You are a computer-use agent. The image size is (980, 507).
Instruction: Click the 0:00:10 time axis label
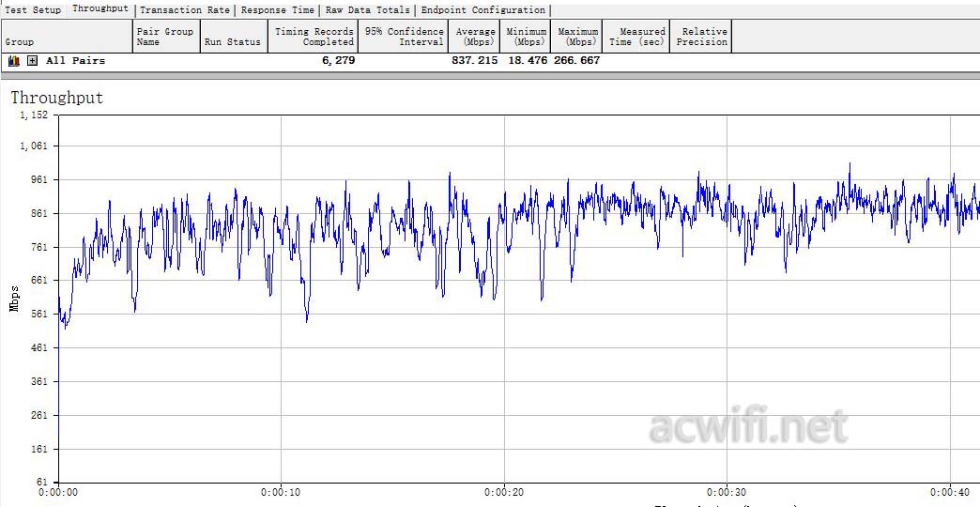(281, 493)
